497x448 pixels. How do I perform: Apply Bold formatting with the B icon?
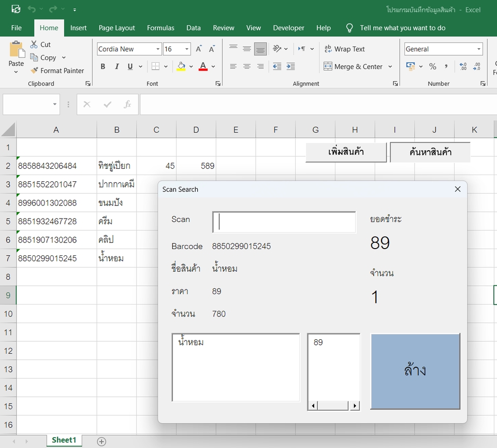click(x=103, y=66)
